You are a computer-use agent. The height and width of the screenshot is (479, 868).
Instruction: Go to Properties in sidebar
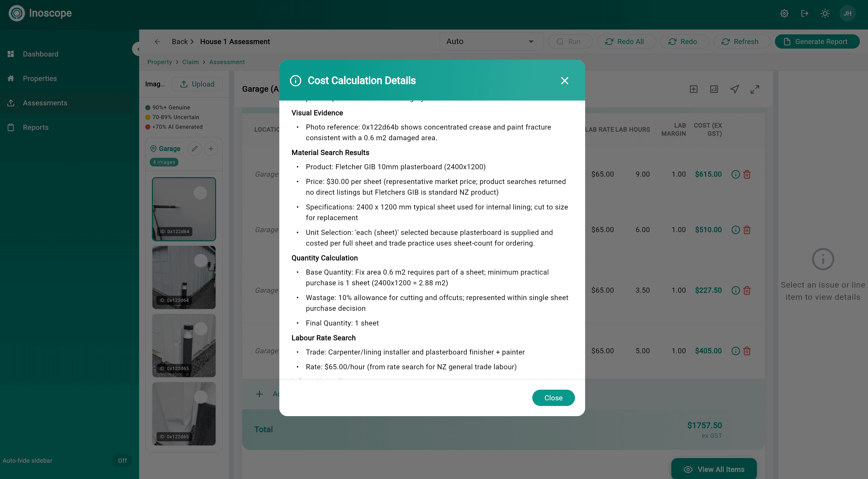pos(40,78)
